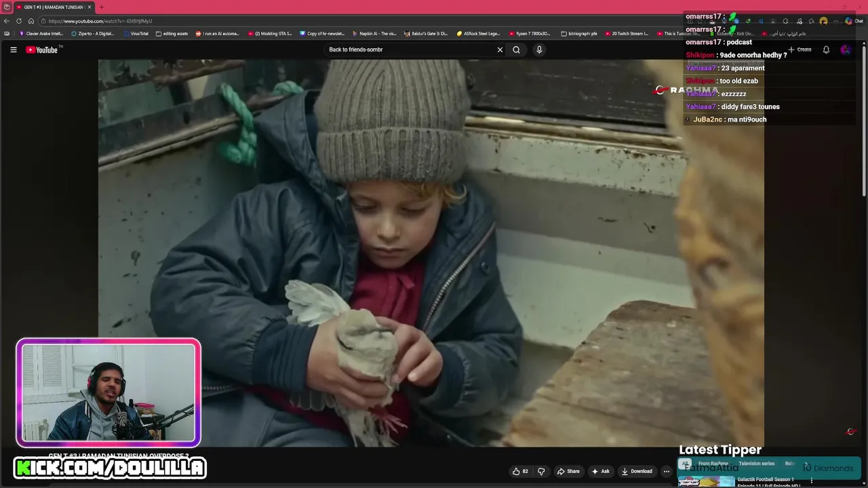Go back in browser history

click(x=7, y=21)
